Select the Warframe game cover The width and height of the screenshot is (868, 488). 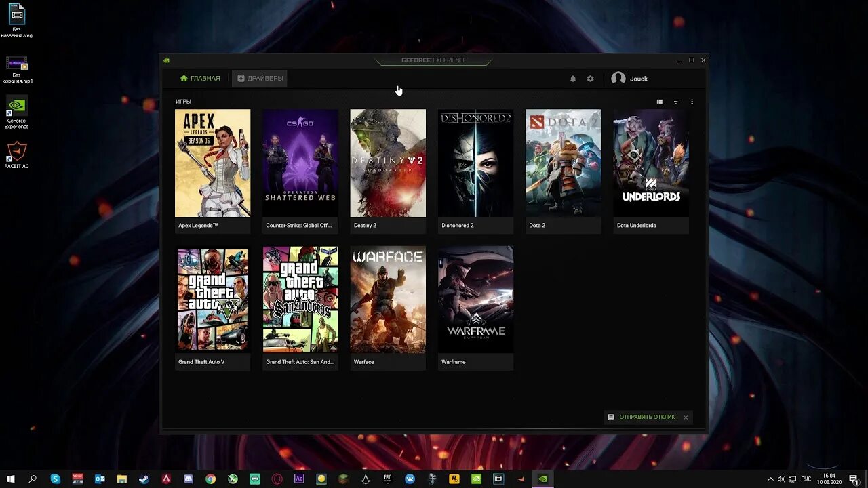475,300
